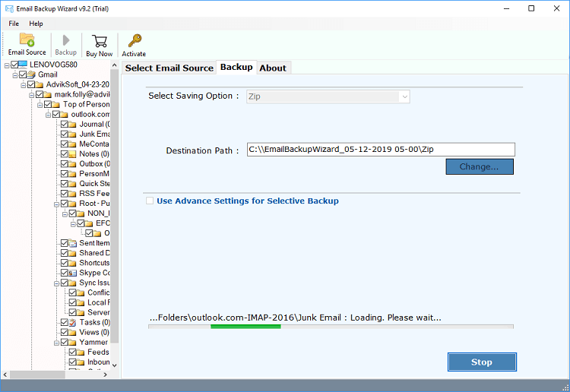Click the horizontal scrollbar right arrow
The width and height of the screenshot is (570, 392).
click(106, 375)
